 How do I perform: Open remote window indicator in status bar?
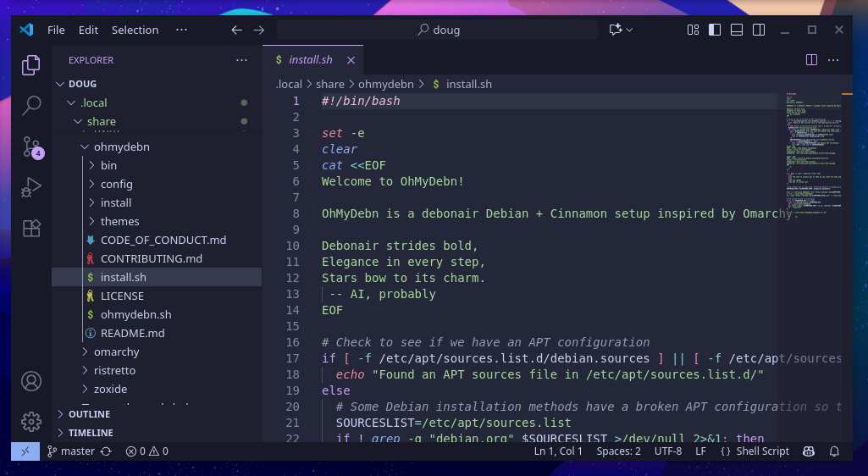click(25, 451)
